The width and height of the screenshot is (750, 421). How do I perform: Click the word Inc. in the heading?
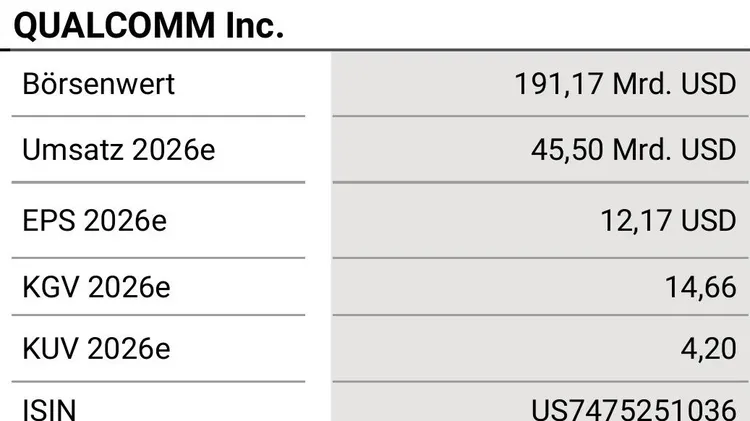tap(251, 25)
